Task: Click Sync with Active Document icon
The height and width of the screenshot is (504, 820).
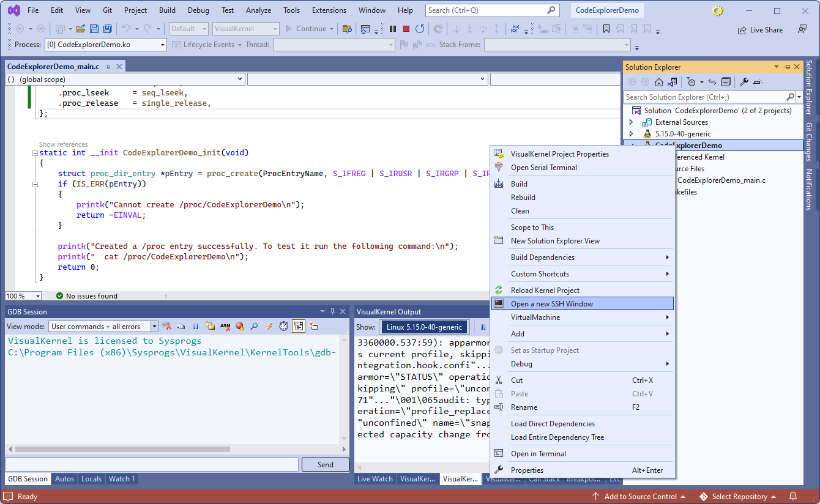Action: pos(712,82)
